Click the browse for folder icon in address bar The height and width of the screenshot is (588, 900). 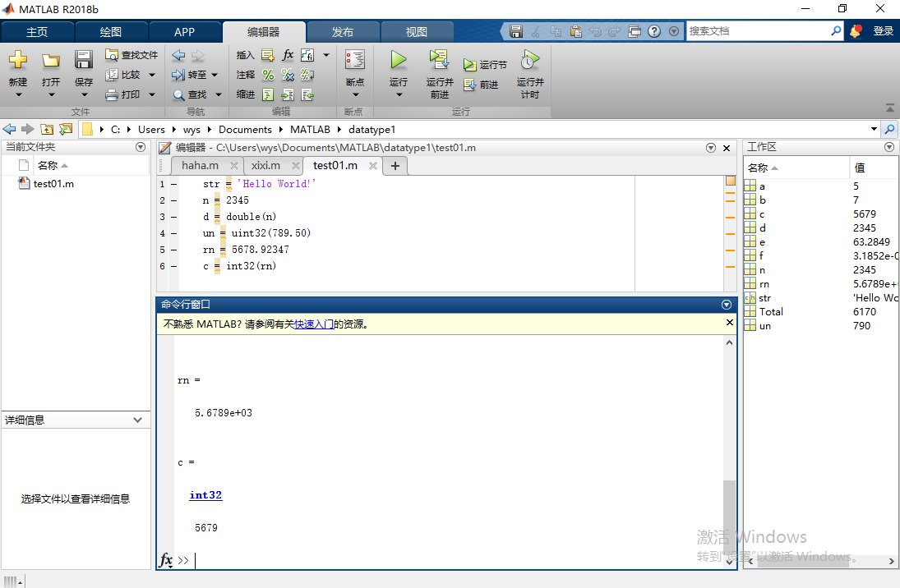[x=66, y=129]
